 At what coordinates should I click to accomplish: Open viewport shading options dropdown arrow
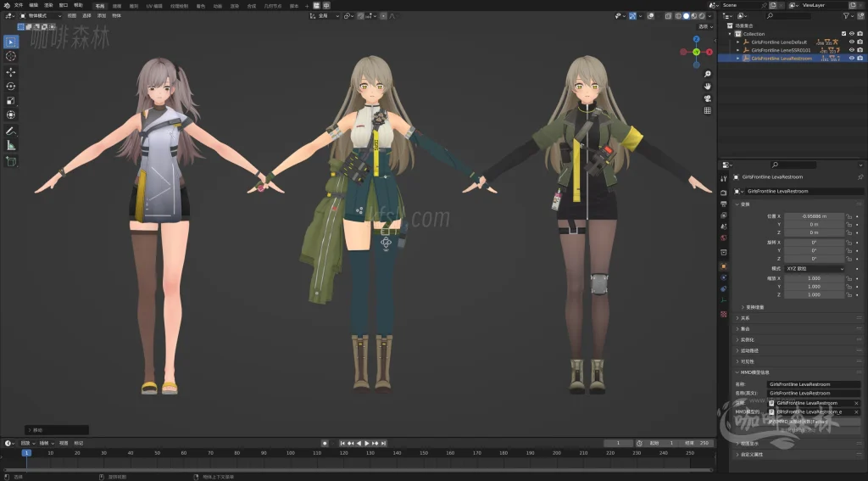[710, 16]
